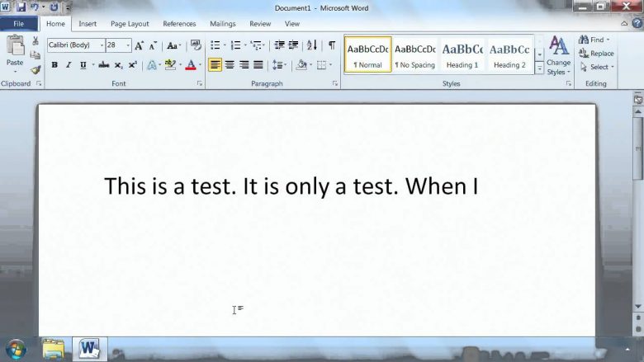Click the Replace button
The image size is (644, 362).
pyautogui.click(x=596, y=54)
